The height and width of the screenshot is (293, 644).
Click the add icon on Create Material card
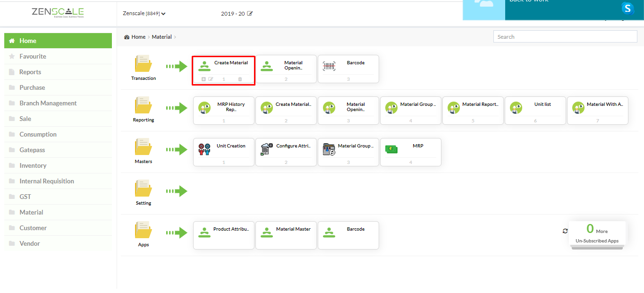click(203, 79)
